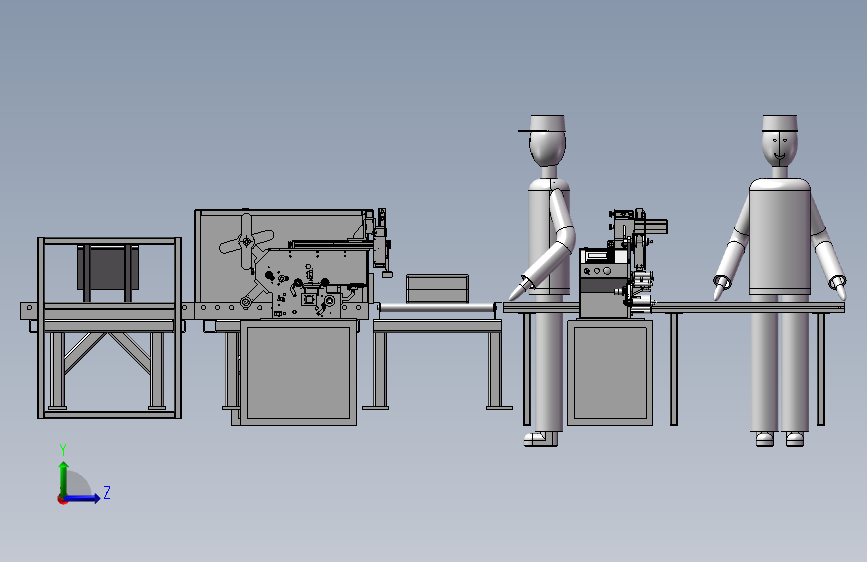Viewport: 867px width, 562px height.
Task: Click the blue Z label beside the triad
Action: (x=107, y=492)
